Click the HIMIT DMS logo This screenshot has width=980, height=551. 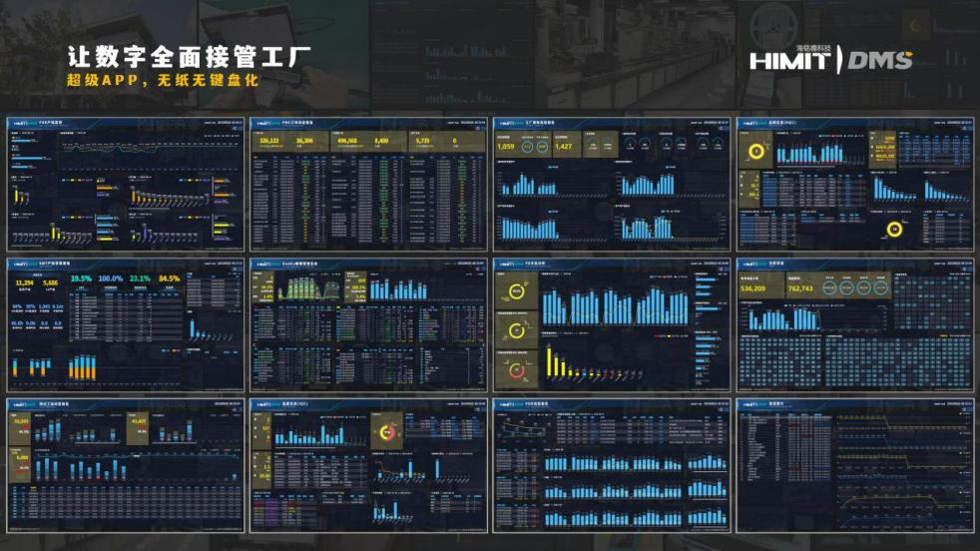click(x=830, y=60)
